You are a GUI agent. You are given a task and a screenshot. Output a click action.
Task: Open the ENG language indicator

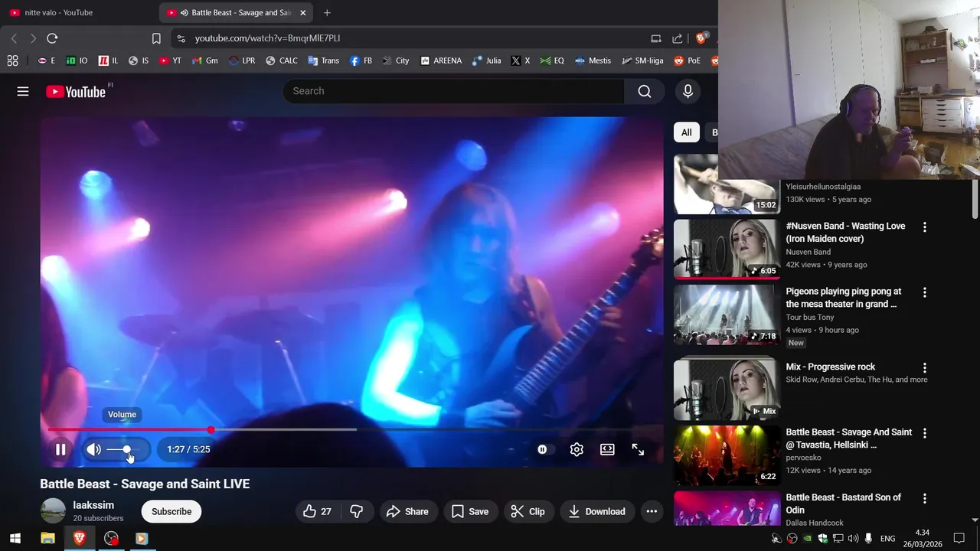[887, 539]
